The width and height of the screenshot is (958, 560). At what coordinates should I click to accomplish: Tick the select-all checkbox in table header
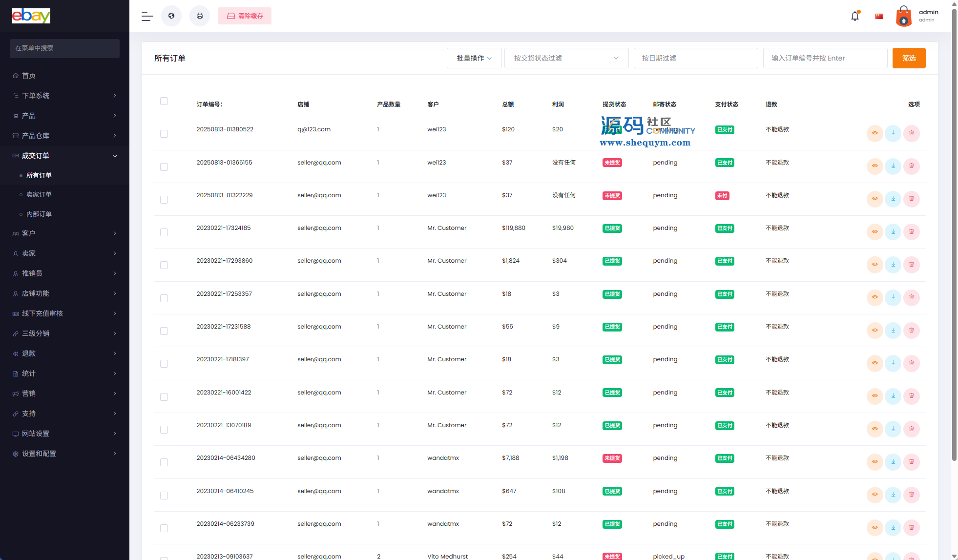(164, 101)
